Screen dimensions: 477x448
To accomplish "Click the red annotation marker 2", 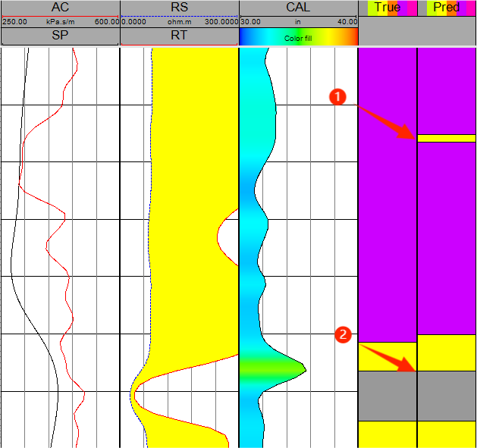I will point(343,334).
